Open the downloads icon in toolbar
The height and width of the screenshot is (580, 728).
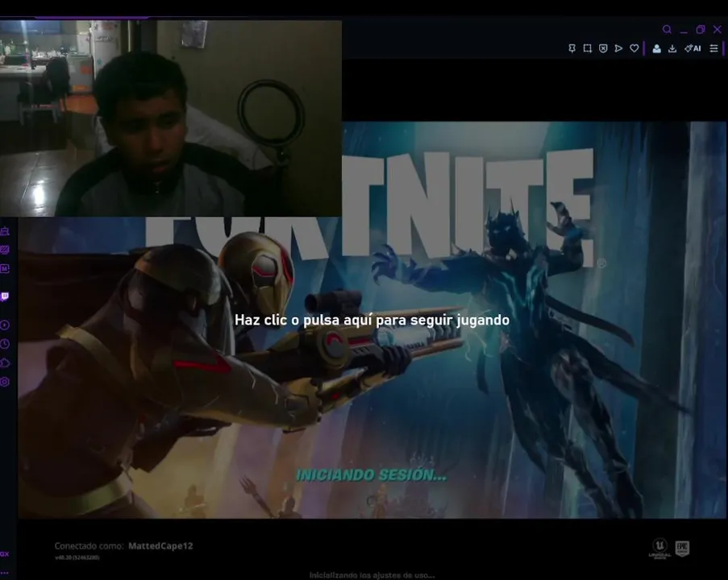[x=672, y=48]
